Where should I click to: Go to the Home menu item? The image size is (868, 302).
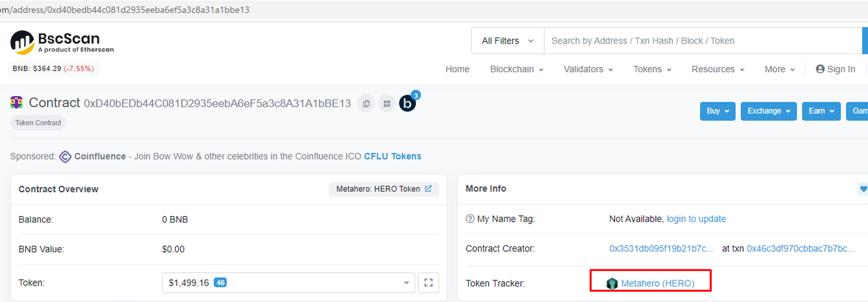[x=457, y=69]
